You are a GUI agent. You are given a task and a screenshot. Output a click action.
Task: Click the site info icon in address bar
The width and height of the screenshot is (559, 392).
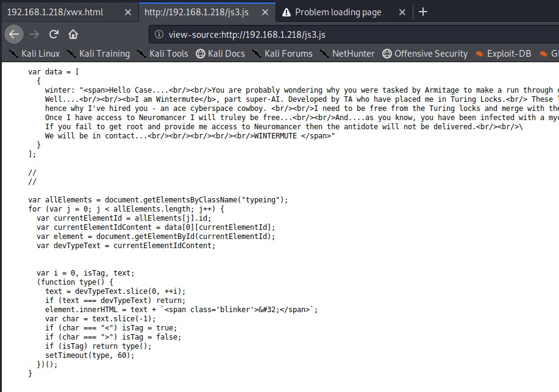(159, 35)
